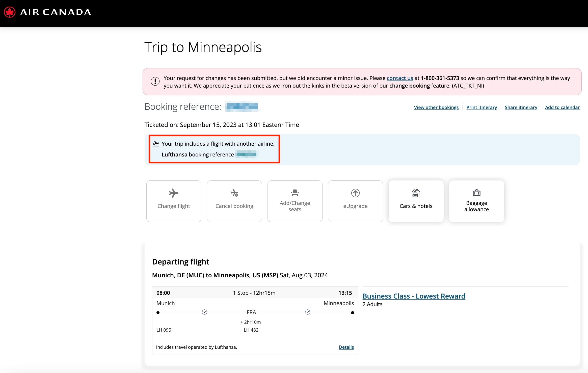
Task: Open the contact us link
Action: click(x=400, y=78)
